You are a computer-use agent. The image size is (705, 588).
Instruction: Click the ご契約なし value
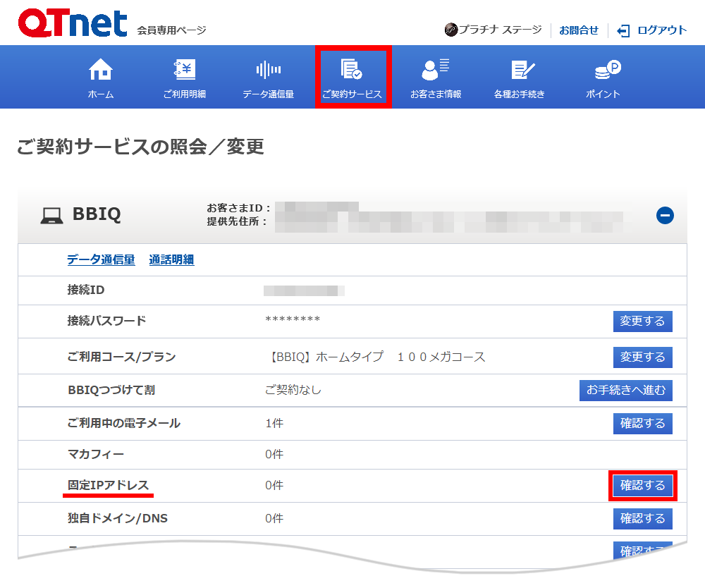[293, 390]
